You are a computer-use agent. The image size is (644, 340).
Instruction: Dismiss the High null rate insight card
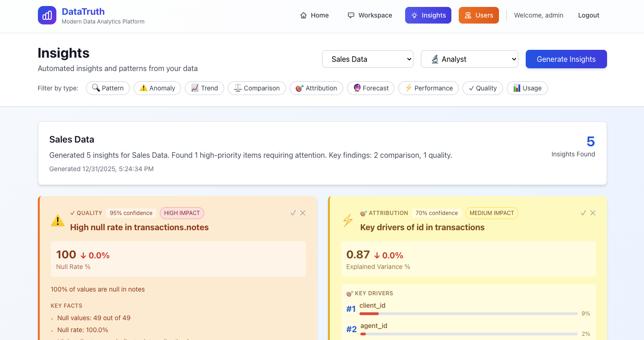303,213
